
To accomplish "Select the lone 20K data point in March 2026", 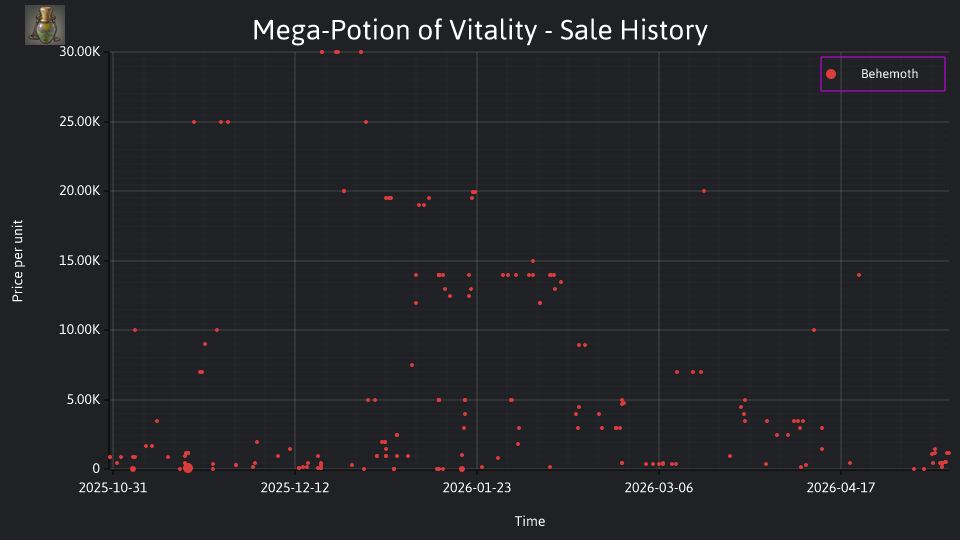I will point(704,191).
